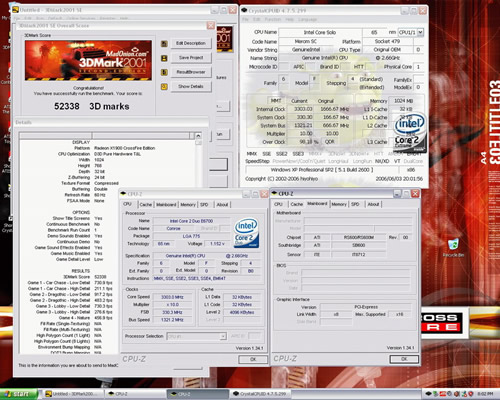The image size is (500, 400).
Task: Click the scroll-up arrow of the 3DMark details list
Action: click(198, 136)
